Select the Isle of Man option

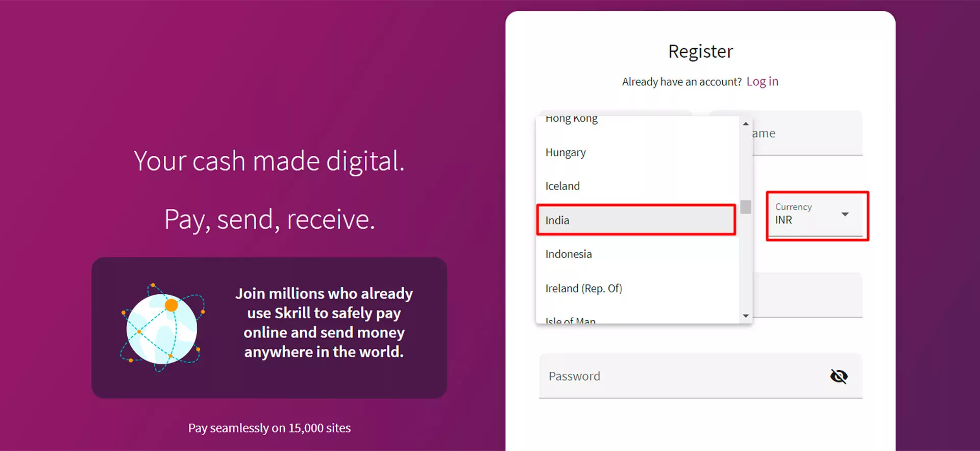pos(570,320)
